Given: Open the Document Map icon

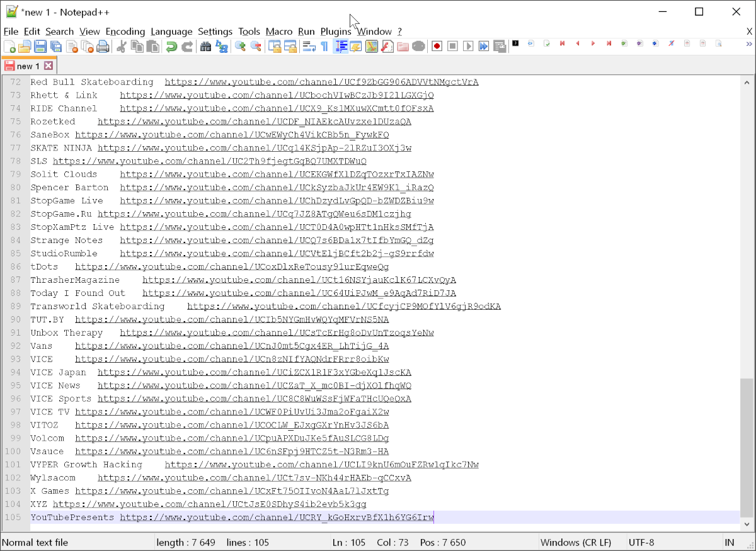Looking at the screenshot, I should click(x=372, y=46).
